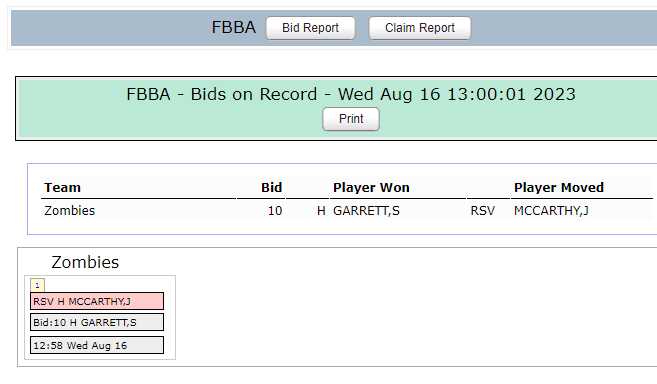Click the Zombies card heading
657x384 pixels.
pos(85,262)
